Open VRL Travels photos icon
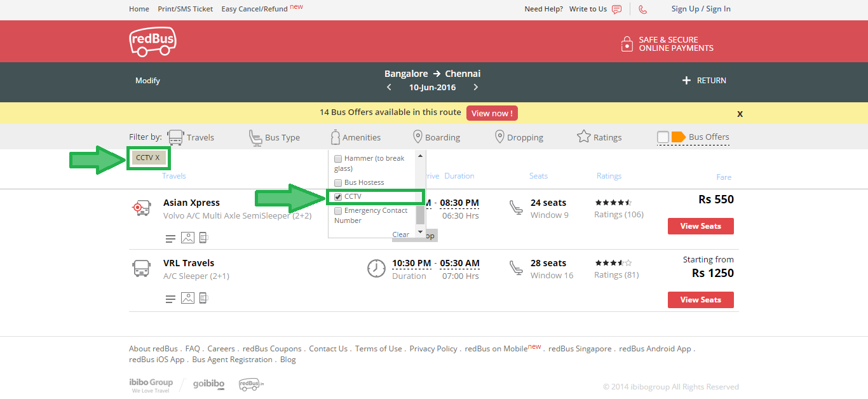 187,298
